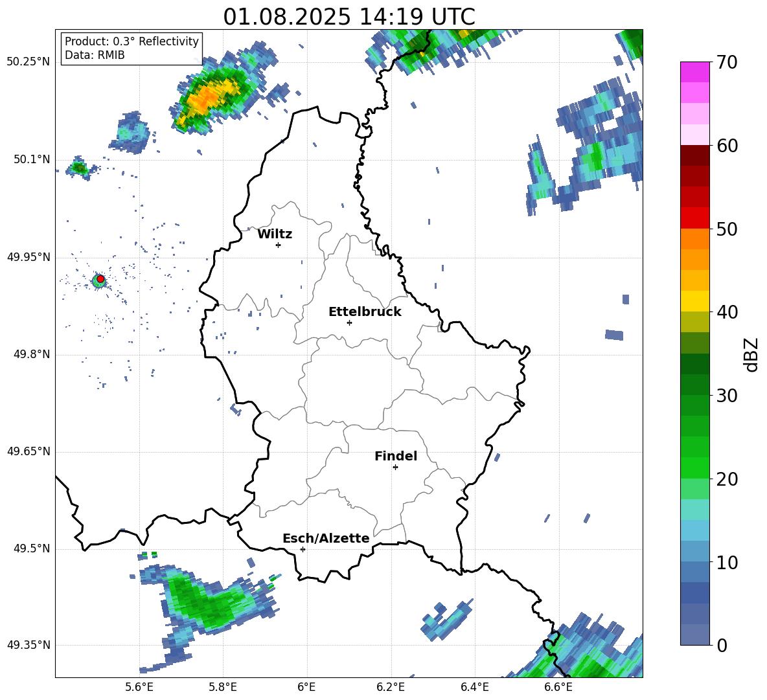The width and height of the screenshot is (767, 700).
Task: Click the 50 tick on colorbar
Action: (x=726, y=229)
